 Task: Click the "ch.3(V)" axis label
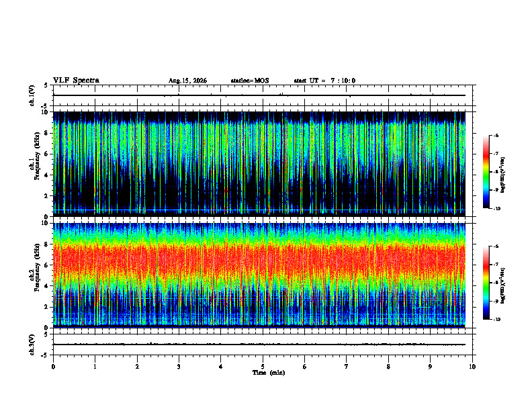point(32,345)
